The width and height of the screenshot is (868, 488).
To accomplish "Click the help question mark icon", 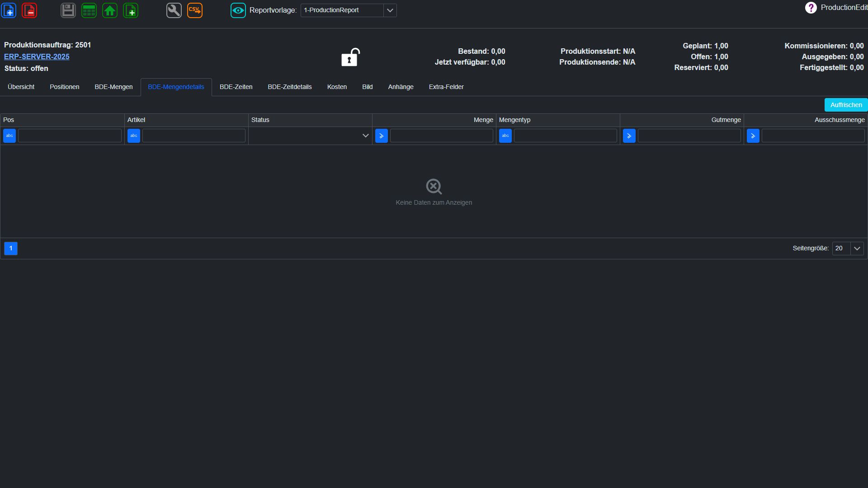I will pyautogui.click(x=811, y=8).
